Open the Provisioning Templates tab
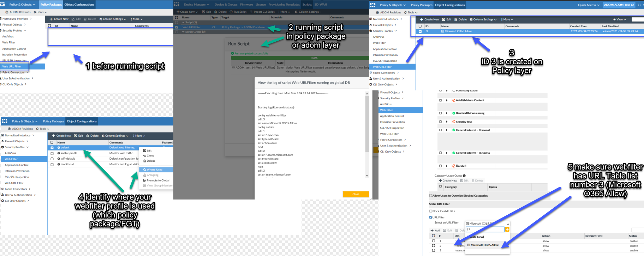644x256 pixels. 284,5
